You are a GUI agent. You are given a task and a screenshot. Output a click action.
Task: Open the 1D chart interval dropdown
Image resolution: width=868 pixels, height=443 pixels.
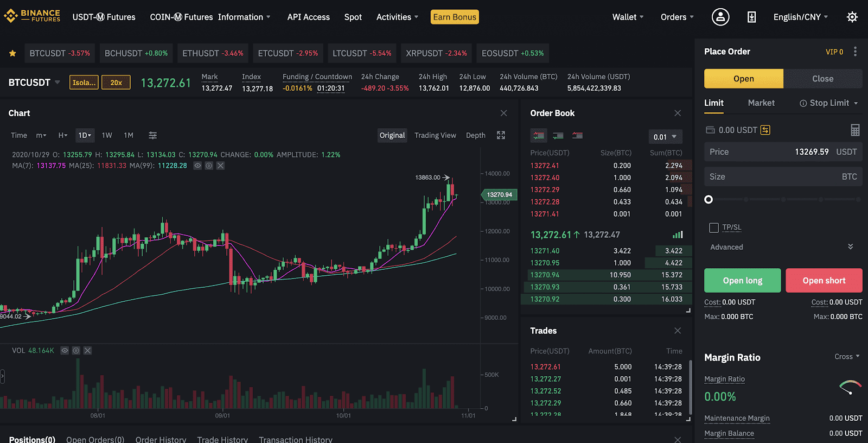point(85,135)
